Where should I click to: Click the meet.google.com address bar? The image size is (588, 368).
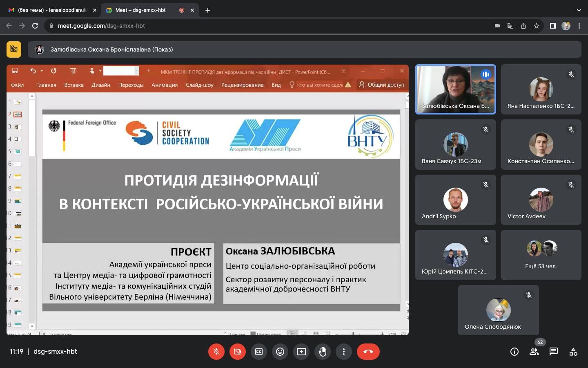(269, 26)
